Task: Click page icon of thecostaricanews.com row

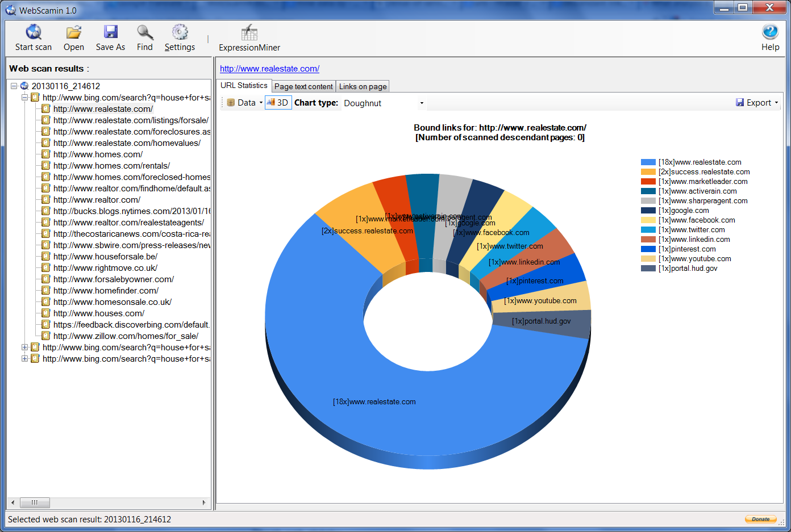Action: click(46, 234)
